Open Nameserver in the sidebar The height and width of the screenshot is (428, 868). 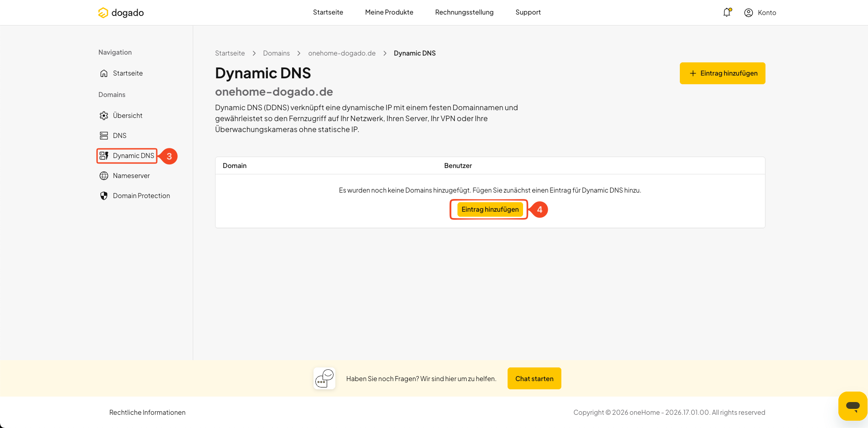(x=131, y=176)
